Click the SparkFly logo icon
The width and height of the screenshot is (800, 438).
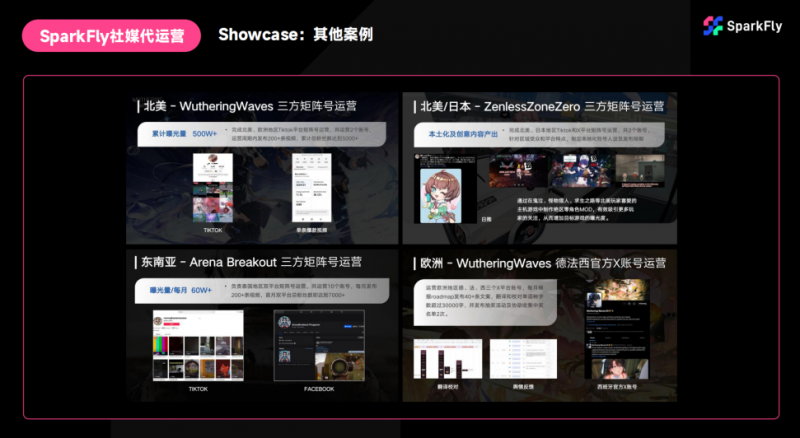pos(712,26)
